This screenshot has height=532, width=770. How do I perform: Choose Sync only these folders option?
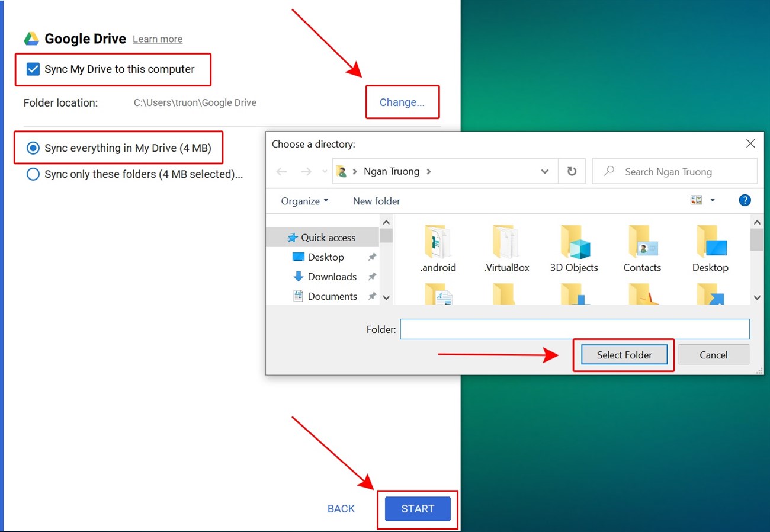coord(33,174)
